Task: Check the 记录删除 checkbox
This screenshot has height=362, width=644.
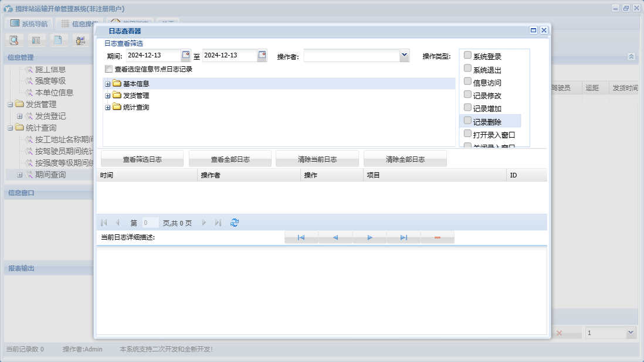Action: pos(467,121)
